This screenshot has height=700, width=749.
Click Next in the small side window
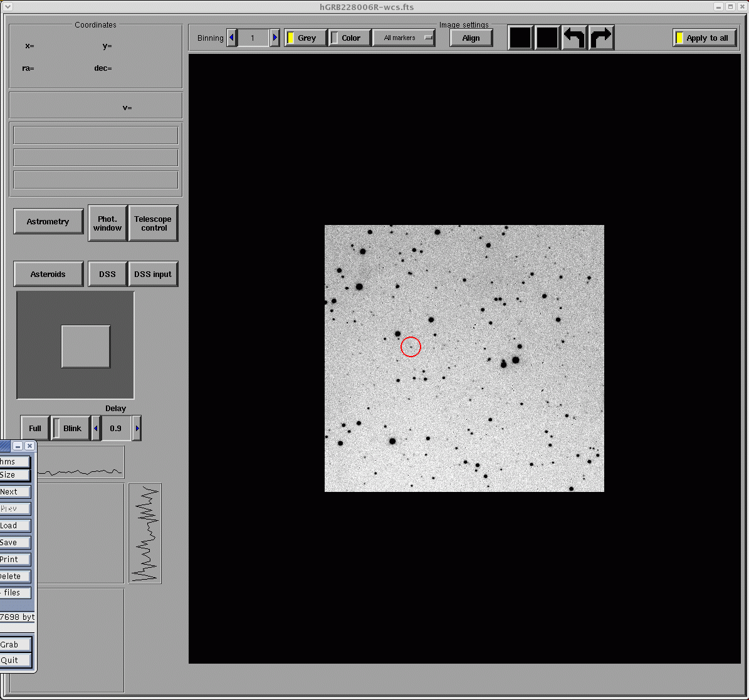click(15, 492)
